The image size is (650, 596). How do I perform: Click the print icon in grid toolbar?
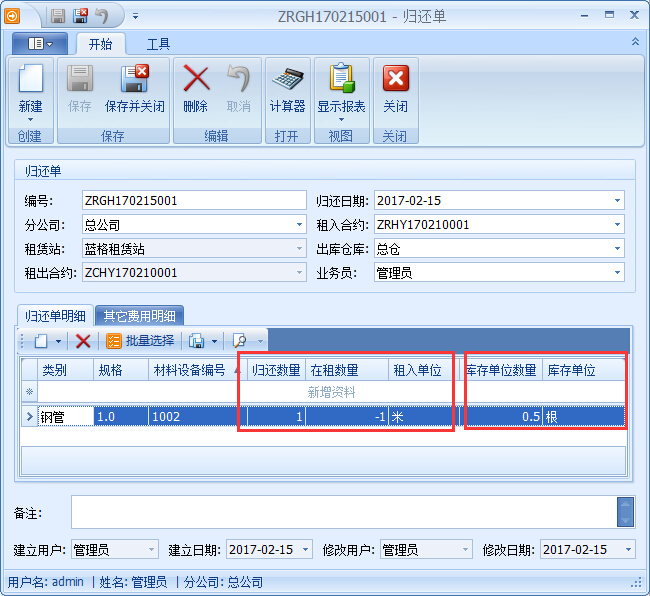(x=197, y=341)
